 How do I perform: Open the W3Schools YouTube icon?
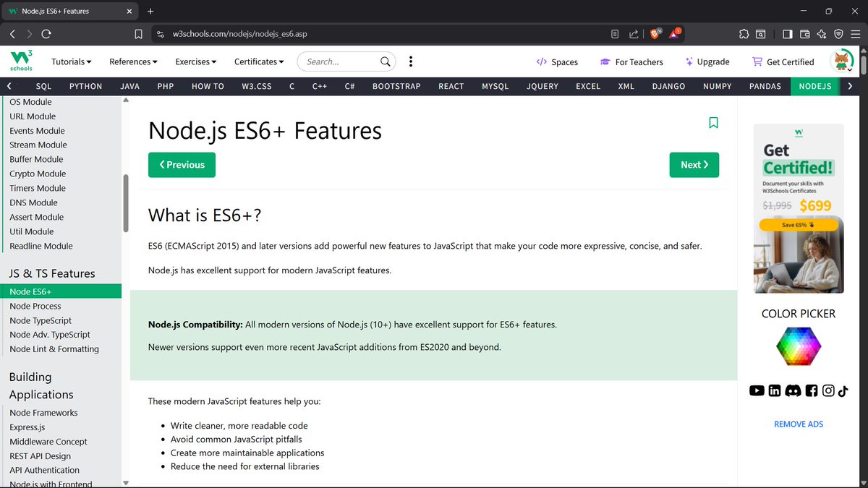coord(757,390)
